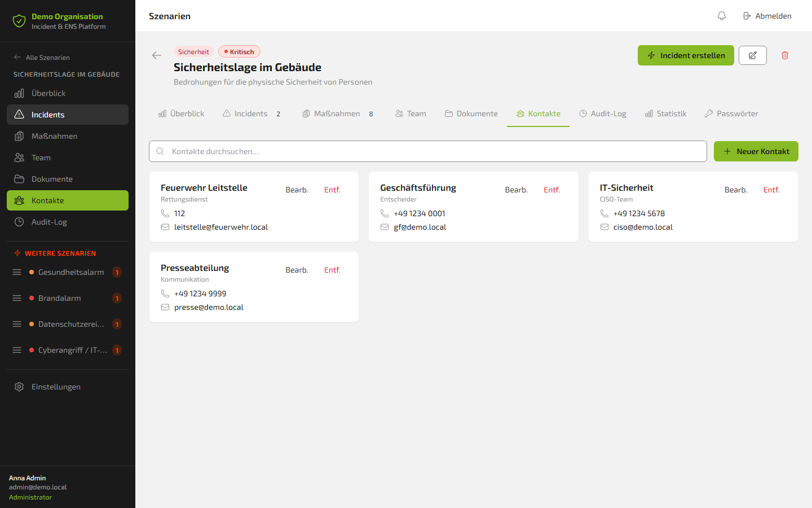Click the hamburger icon next to Datenschutzerei...

(17, 324)
